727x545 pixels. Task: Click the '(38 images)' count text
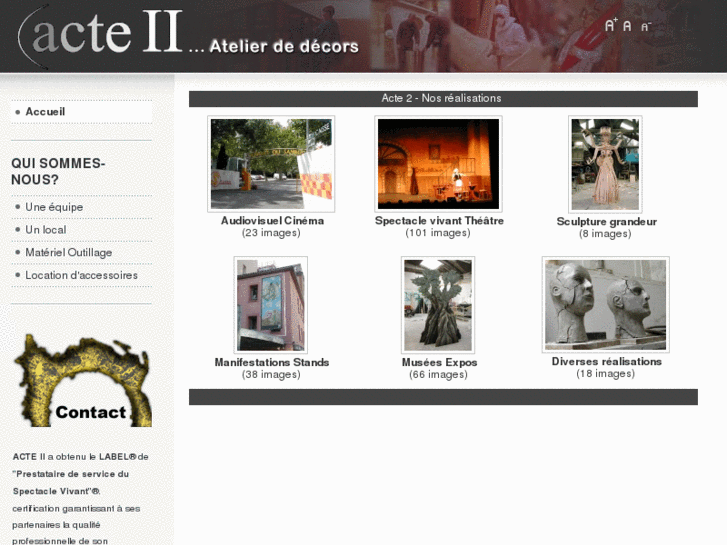271,374
